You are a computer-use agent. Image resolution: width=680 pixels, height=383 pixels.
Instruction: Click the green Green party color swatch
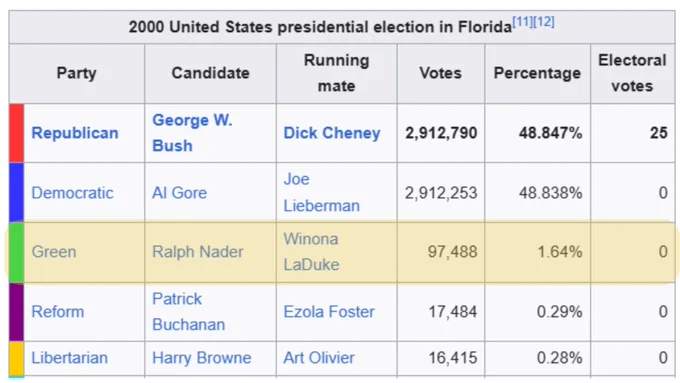(16, 252)
